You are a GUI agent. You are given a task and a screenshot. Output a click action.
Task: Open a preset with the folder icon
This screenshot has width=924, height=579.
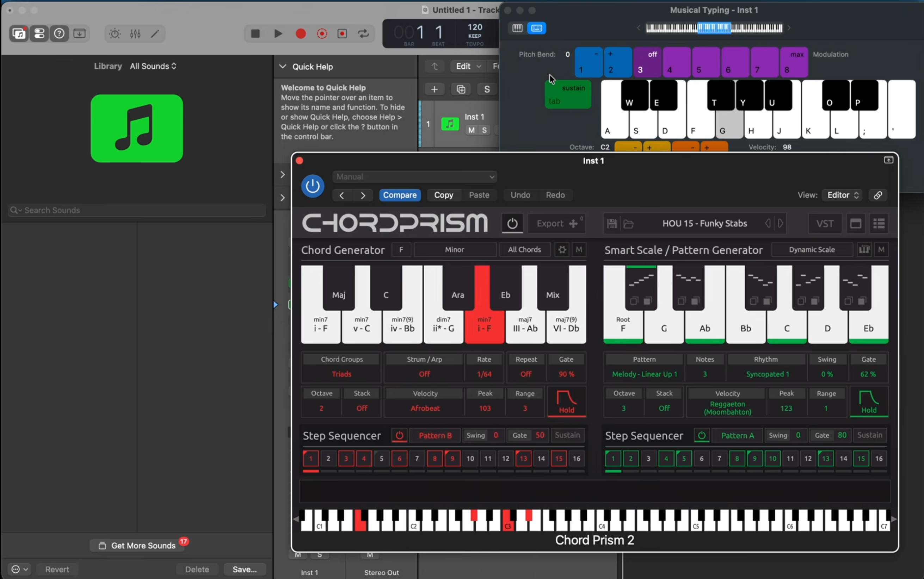click(x=628, y=223)
